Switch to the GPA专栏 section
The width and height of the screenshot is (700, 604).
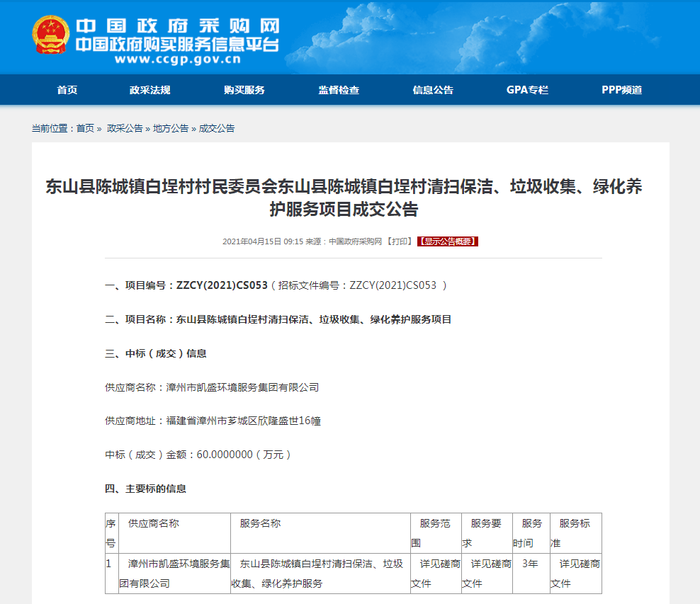(x=527, y=90)
